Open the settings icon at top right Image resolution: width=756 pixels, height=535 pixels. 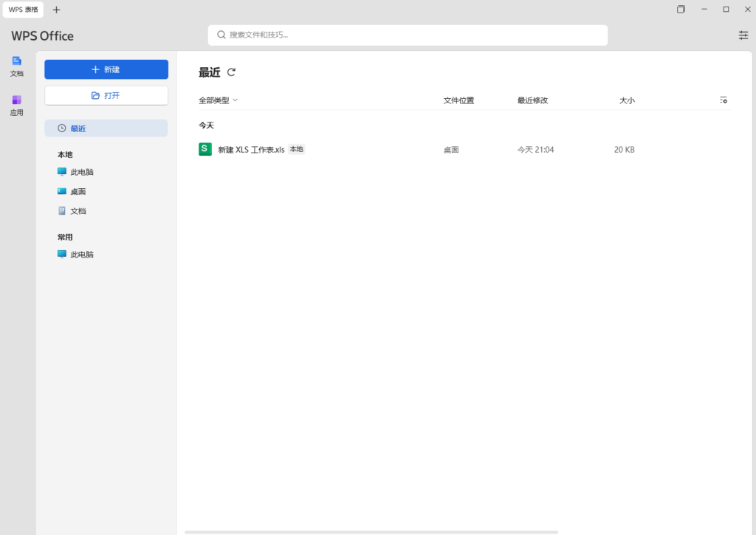[743, 35]
